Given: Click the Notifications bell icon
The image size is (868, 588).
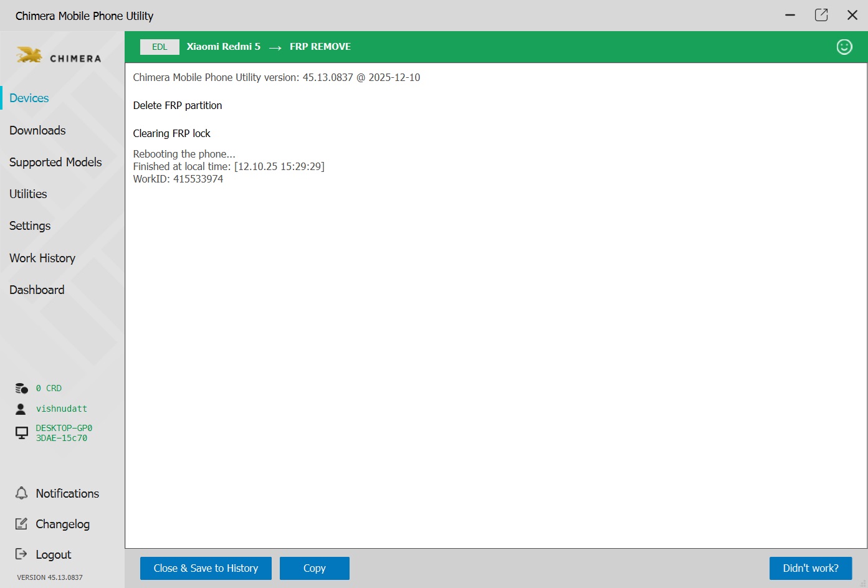Looking at the screenshot, I should 21,493.
